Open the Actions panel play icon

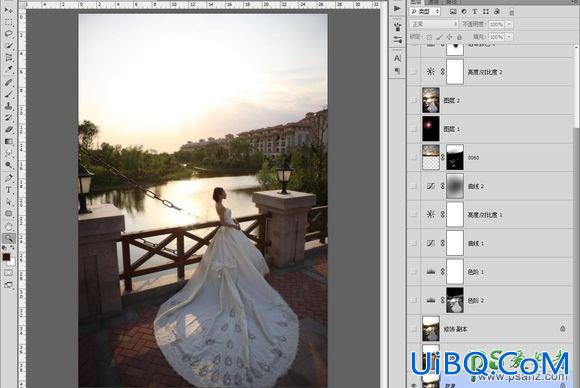[397, 9]
